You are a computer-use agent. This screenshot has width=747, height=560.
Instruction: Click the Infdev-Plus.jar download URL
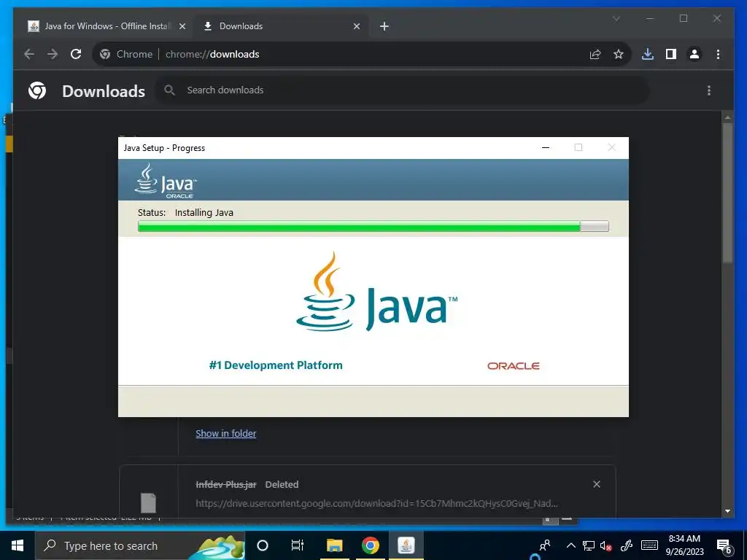[376, 503]
